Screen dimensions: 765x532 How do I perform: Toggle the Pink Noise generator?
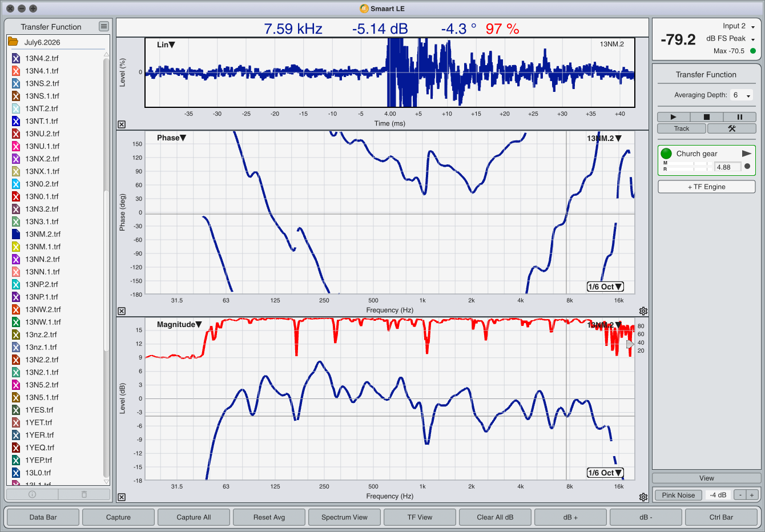pos(678,495)
